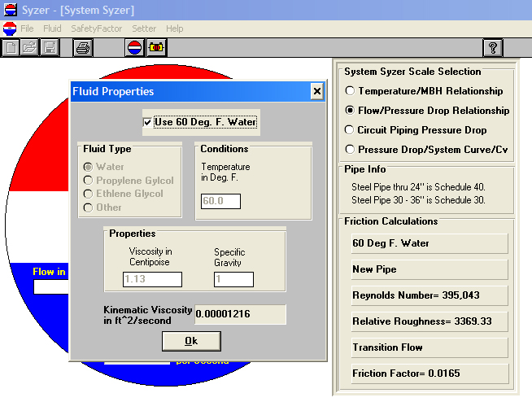Click the New document toolbar icon
Screen dimensions: 532x415
point(11,47)
